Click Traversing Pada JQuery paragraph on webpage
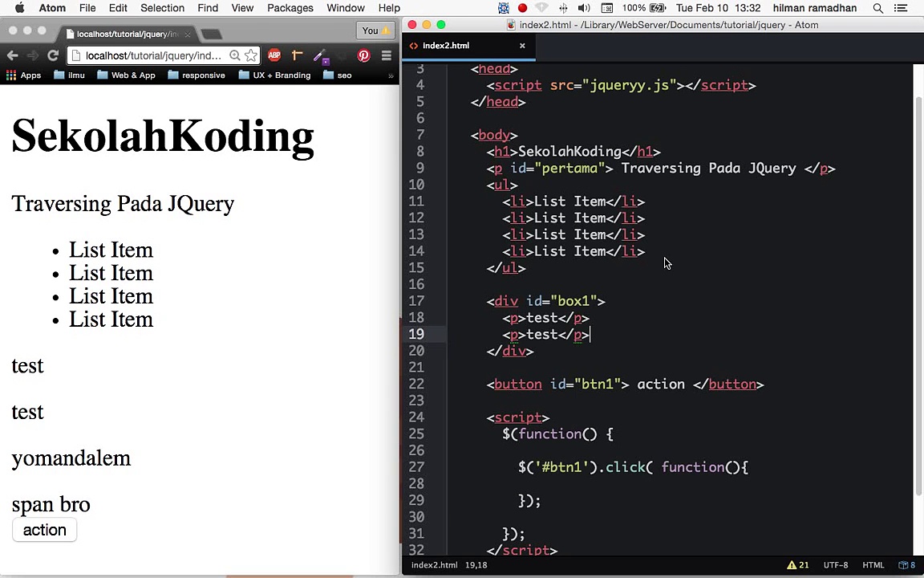This screenshot has width=924, height=578. tap(123, 203)
